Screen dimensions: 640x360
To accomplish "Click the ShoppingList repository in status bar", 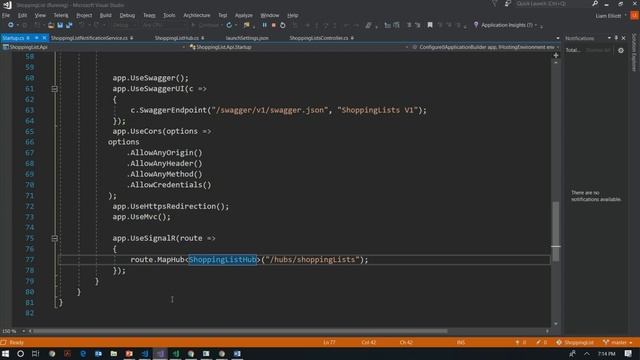I will (x=575, y=342).
